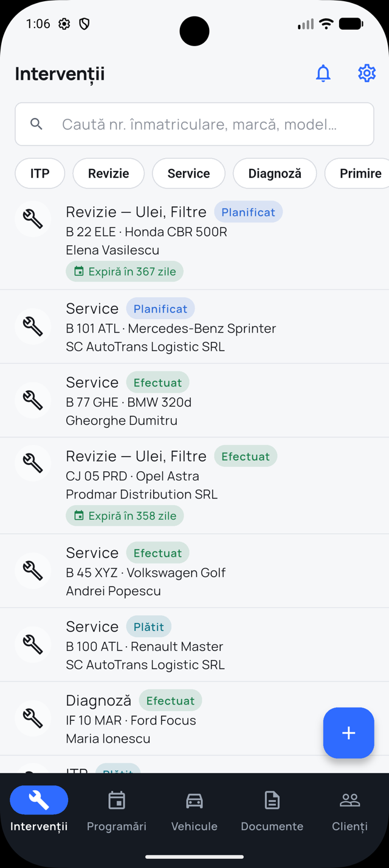Open notifications bell icon
Viewport: 389px width, 868px height.
(323, 74)
